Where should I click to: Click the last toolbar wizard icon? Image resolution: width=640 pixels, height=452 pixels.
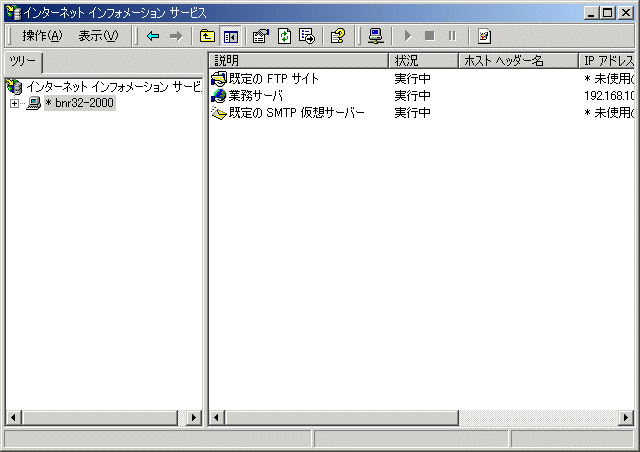point(484,36)
